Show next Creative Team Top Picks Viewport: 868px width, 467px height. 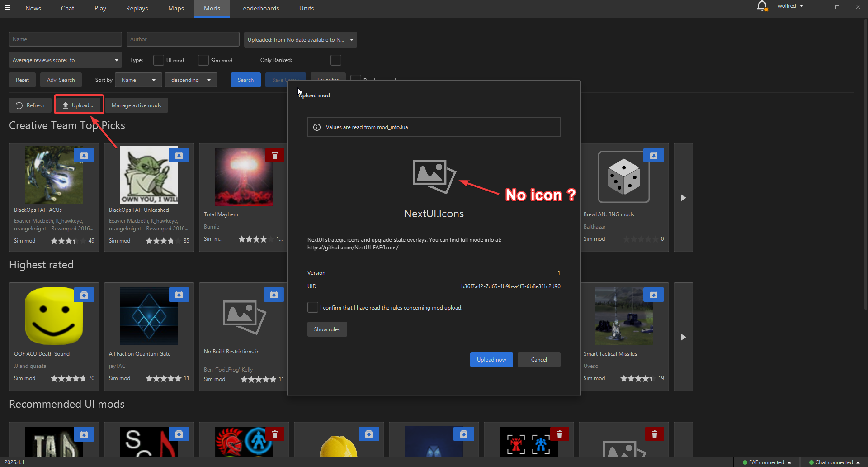[x=683, y=198]
